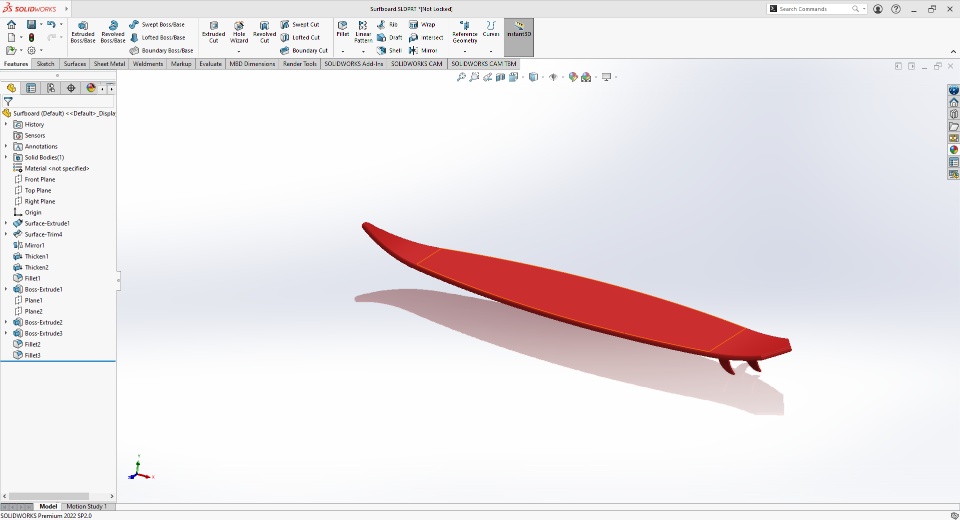Select the Draft tool
The height and width of the screenshot is (520, 960).
pos(389,37)
